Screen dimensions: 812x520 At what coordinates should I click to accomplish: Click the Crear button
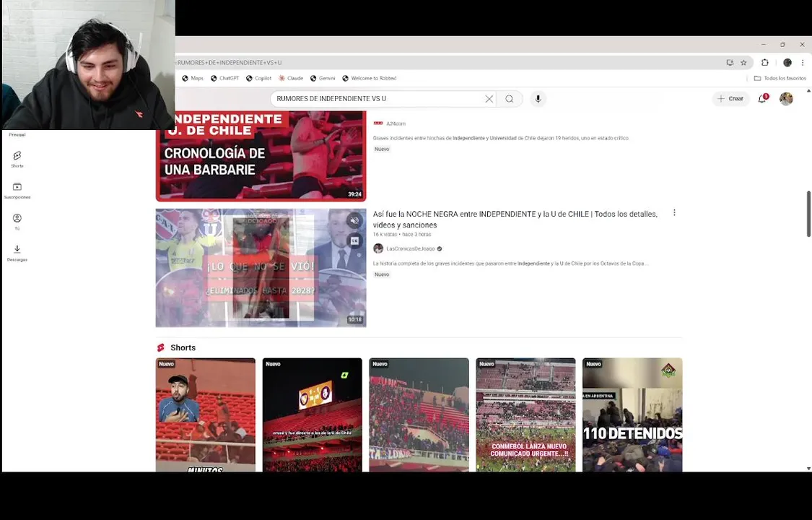730,98
